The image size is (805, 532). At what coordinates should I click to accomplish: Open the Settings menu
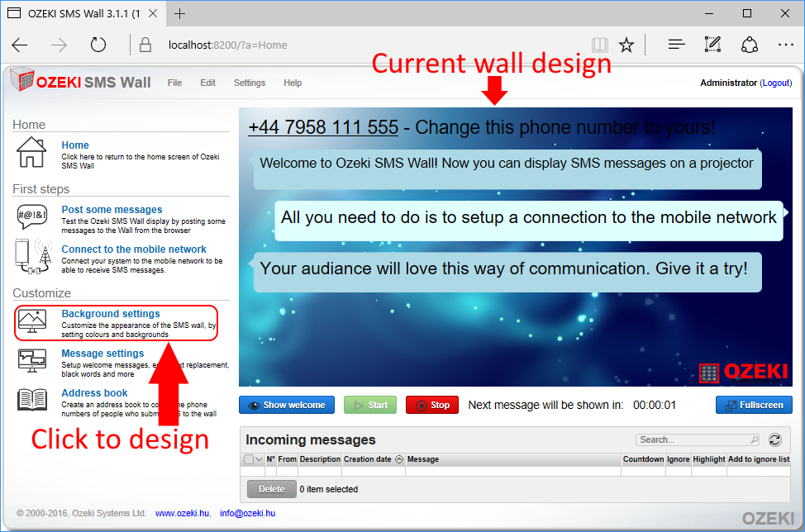tap(250, 83)
